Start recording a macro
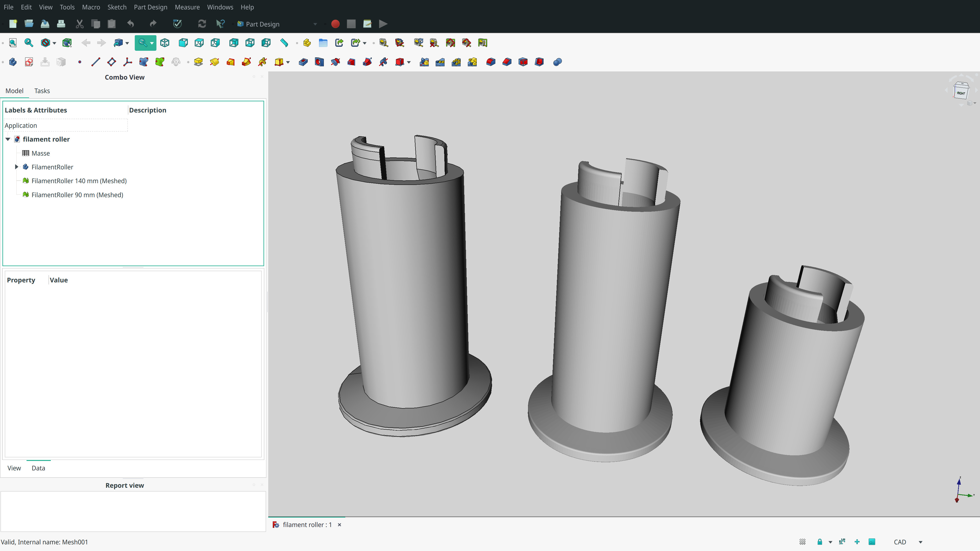Screen dimensions: 980x551 [x=335, y=24]
